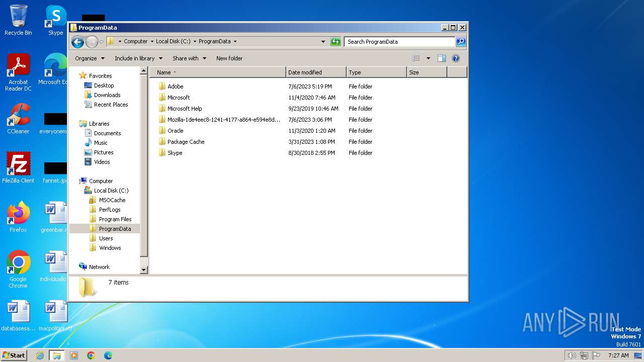Open Chrome from the taskbar
This screenshot has height=362, width=644.
point(91,355)
